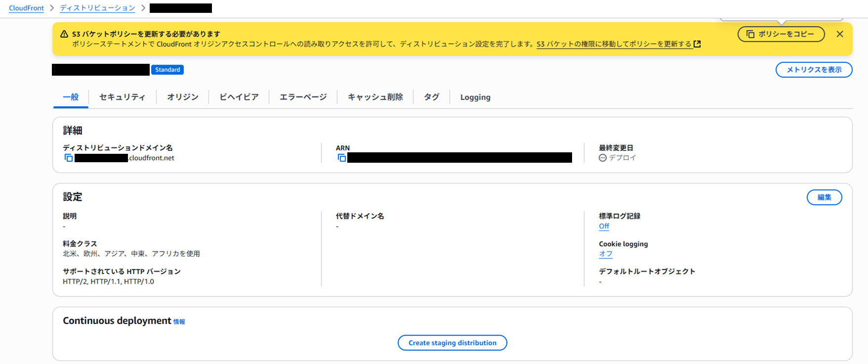Click the デプロイ status text

(622, 158)
